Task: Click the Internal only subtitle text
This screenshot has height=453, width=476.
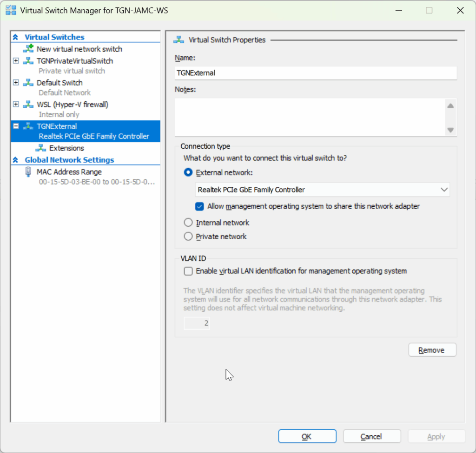Action: 59,114
